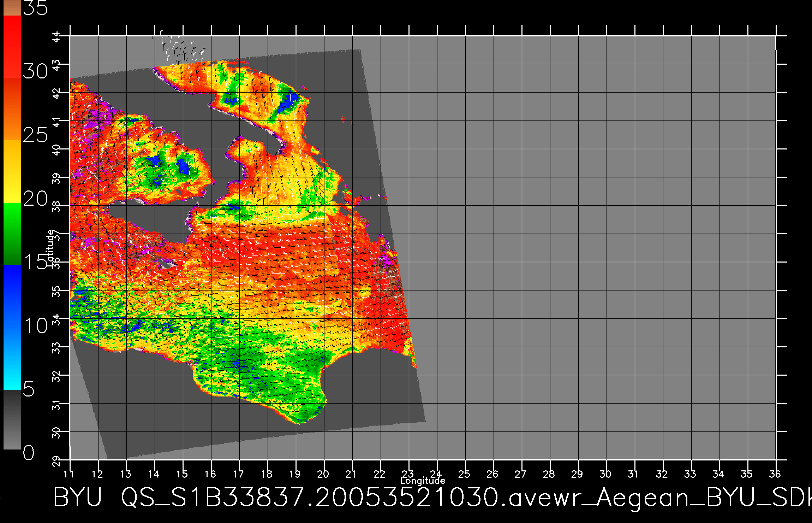
Task: Click the green segment of the colorbar
Action: click(x=12, y=234)
